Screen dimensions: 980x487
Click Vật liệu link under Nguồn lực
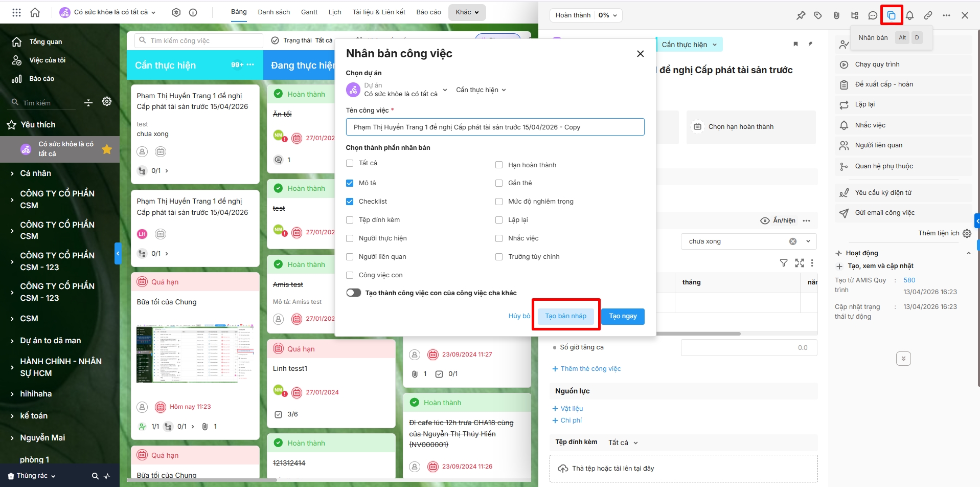click(567, 409)
